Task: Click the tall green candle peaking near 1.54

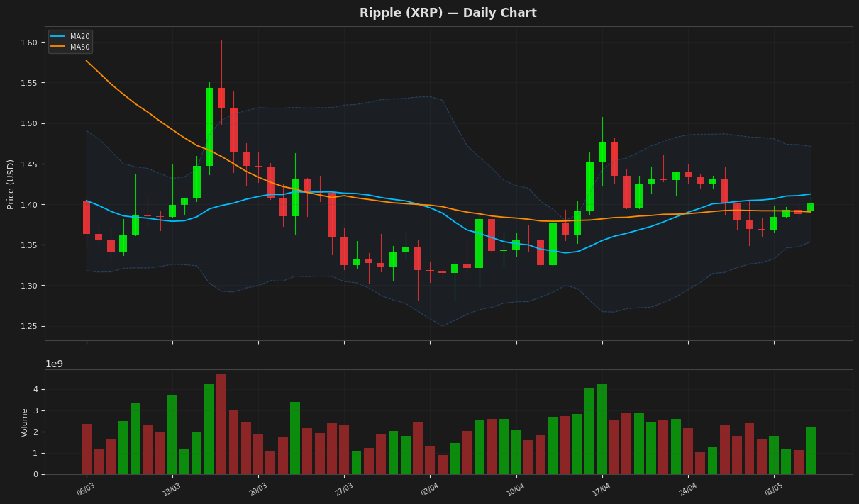Action: tap(209, 127)
